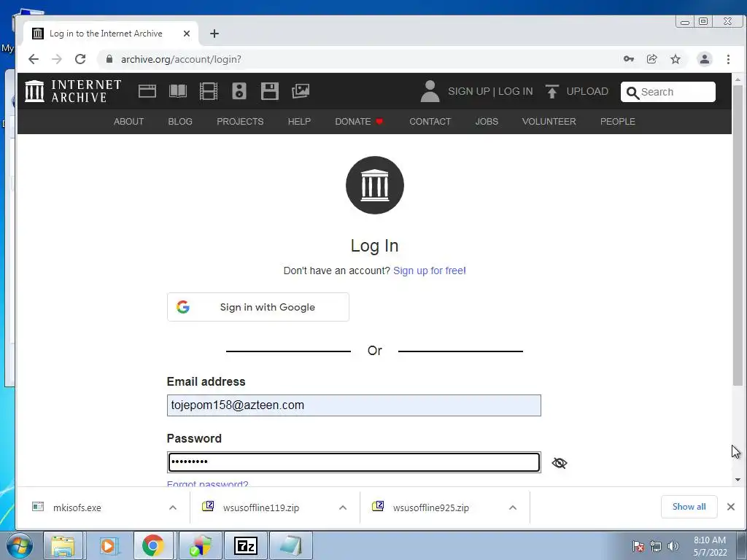Open the HELP menu item
Viewport: 747px width, 560px height.
point(299,122)
